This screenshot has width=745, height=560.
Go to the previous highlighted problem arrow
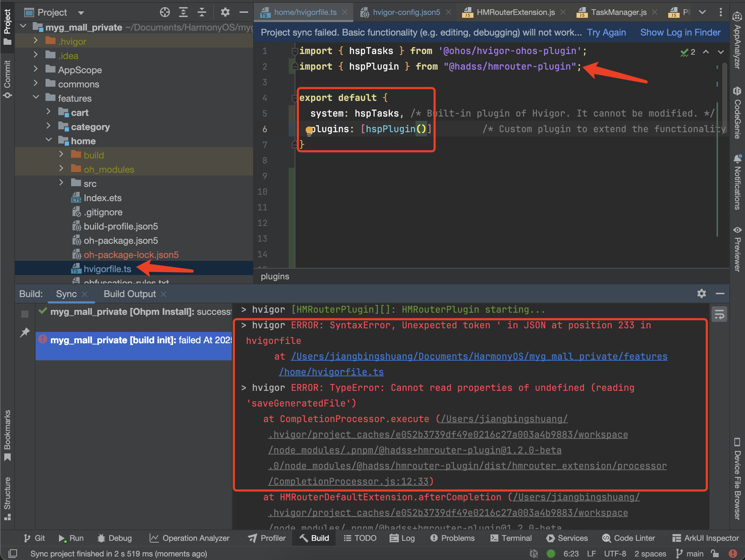tap(706, 52)
